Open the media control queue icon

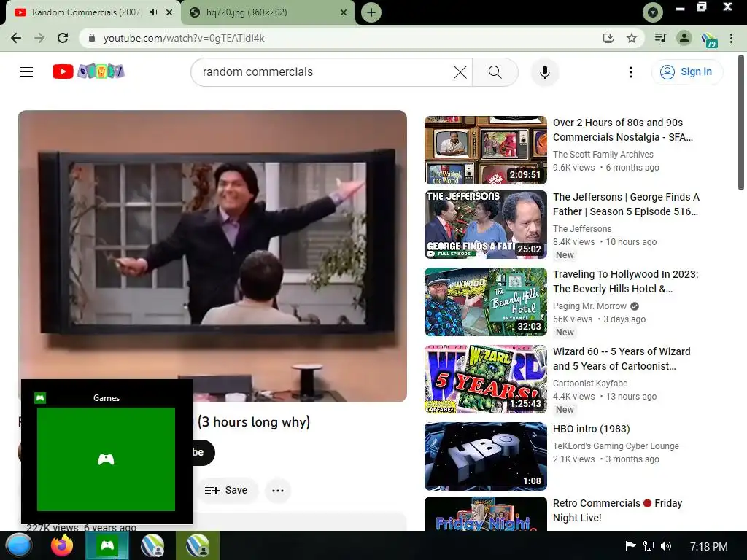pos(660,38)
